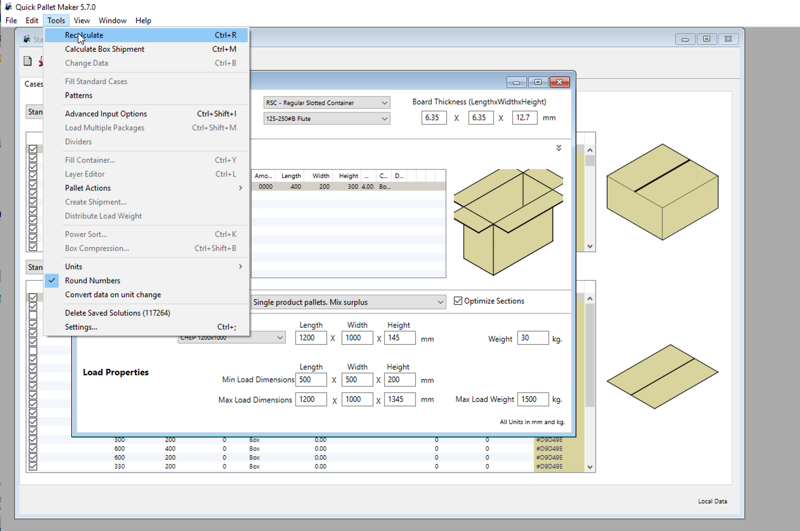Click the new document icon in the toolbar

click(x=28, y=62)
